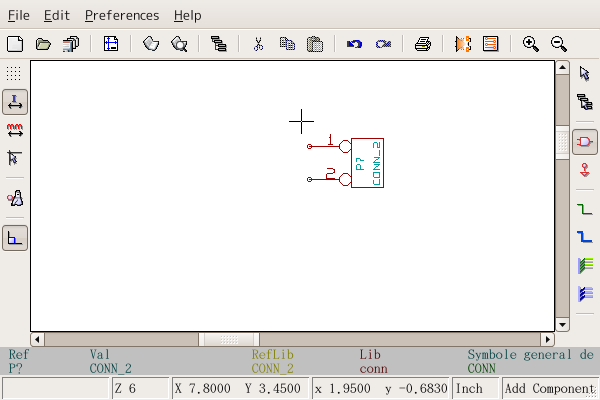The image size is (600, 400).
Task: Click the Zoom in magnifier
Action: pyautogui.click(x=531, y=44)
